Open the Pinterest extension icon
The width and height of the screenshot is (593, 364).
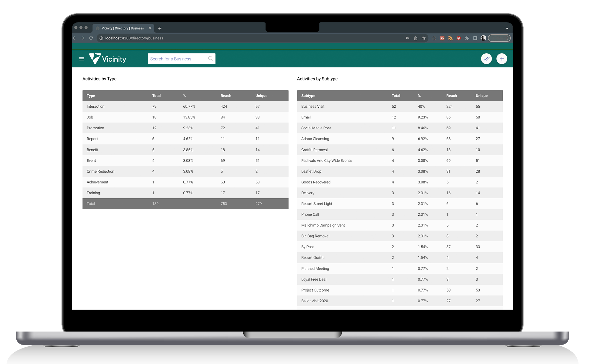(459, 38)
